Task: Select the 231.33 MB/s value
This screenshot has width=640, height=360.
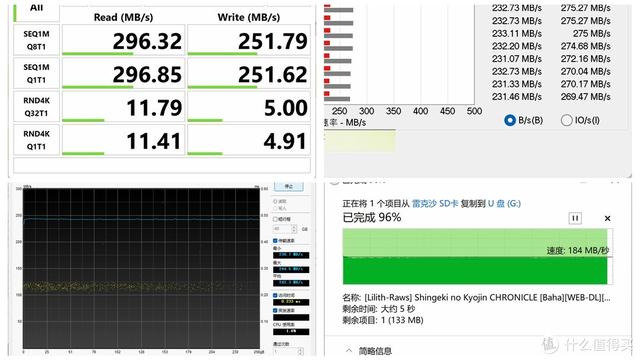Action: pyautogui.click(x=517, y=84)
